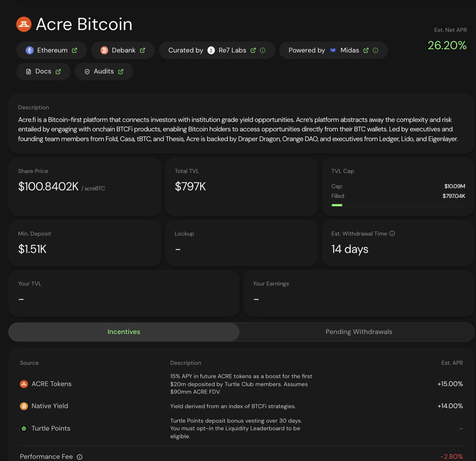Open the Midas external link arrow
The width and height of the screenshot is (476, 461).
(366, 50)
